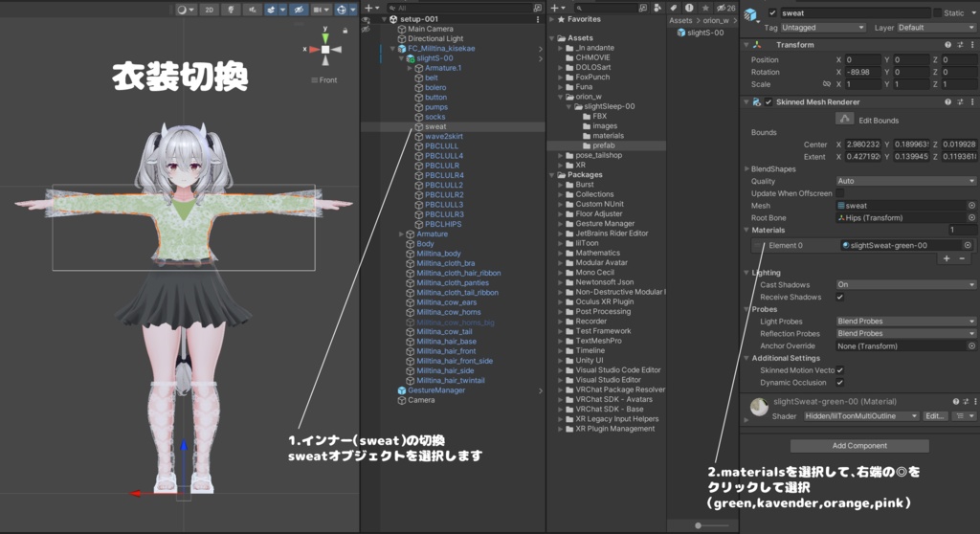
Task: Open Transform component help icon
Action: pos(948,45)
